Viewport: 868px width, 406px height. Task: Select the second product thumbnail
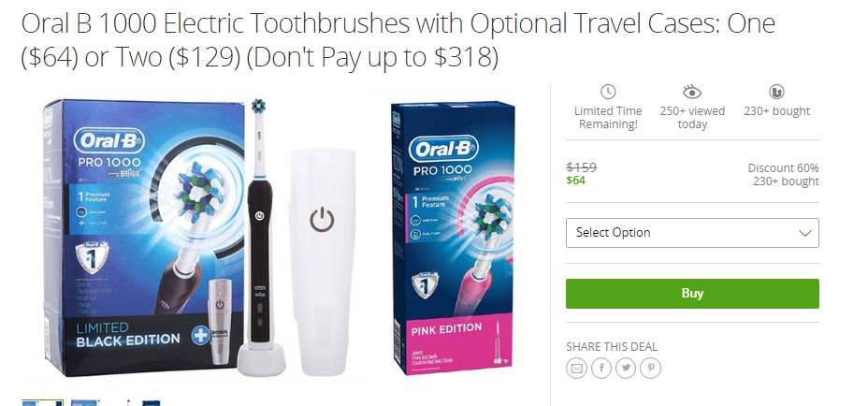[91, 402]
